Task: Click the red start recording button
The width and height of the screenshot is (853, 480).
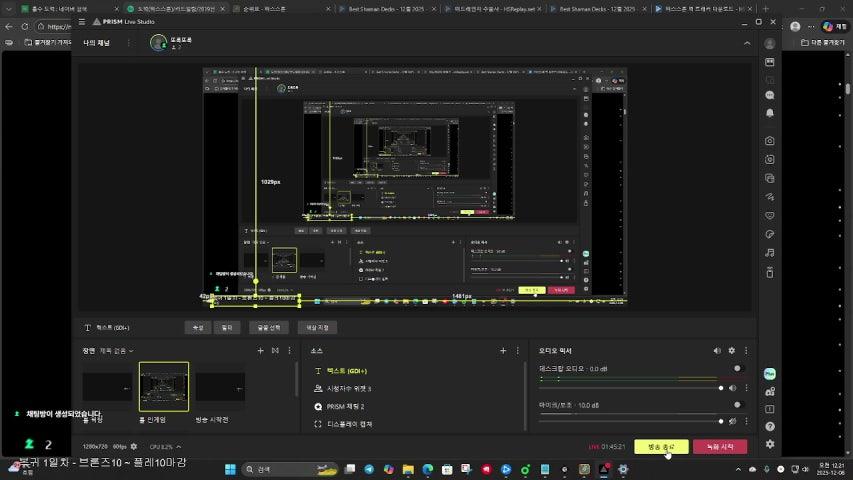Action: tap(719, 446)
